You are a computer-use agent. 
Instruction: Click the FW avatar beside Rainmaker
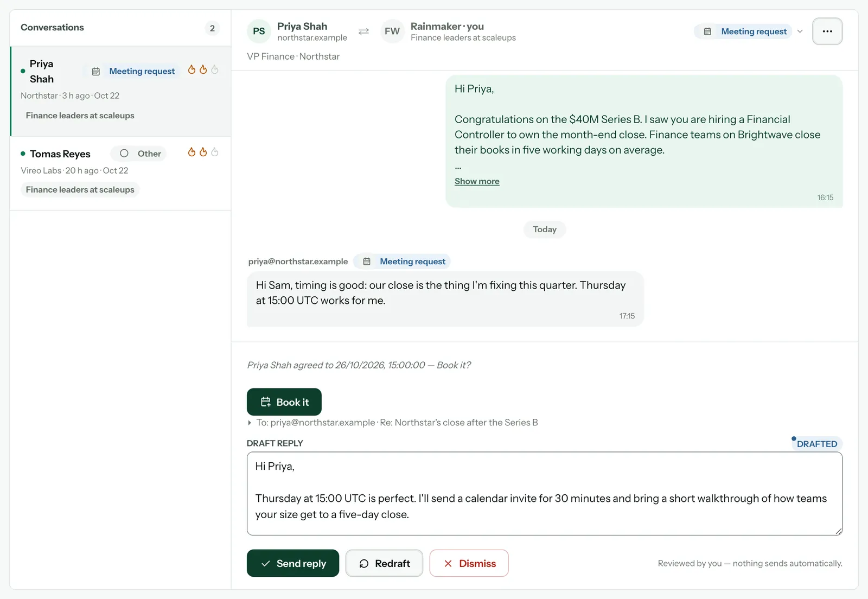pyautogui.click(x=392, y=31)
